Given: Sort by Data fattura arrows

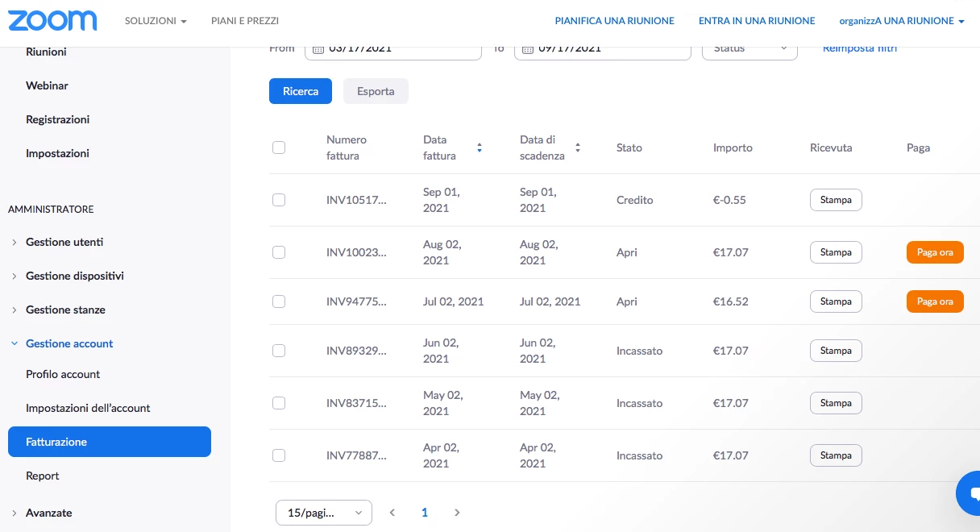Looking at the screenshot, I should click(480, 148).
